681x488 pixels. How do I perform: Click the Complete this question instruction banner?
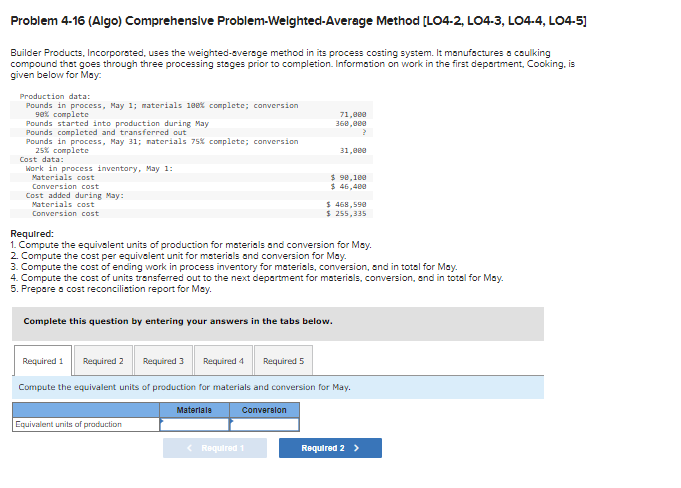[x=278, y=324]
